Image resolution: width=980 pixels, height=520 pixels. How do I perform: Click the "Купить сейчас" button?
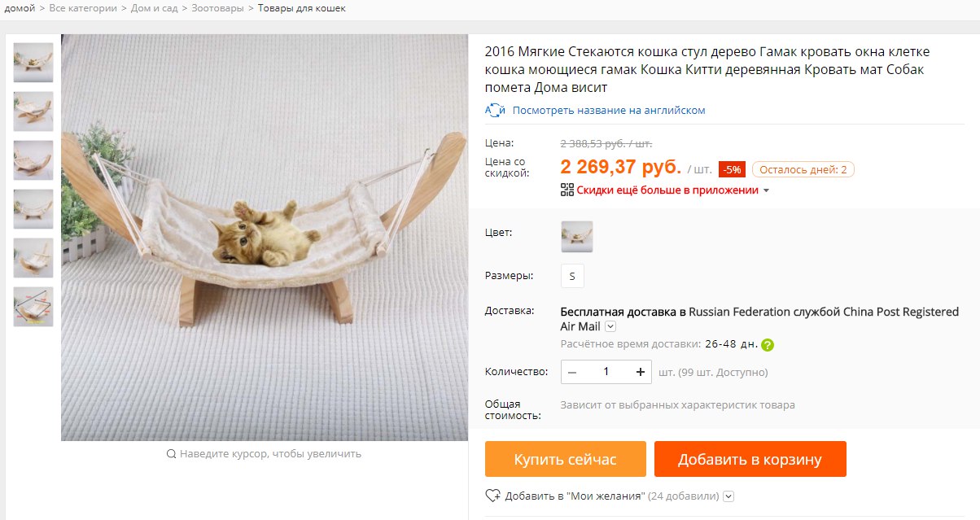click(566, 459)
